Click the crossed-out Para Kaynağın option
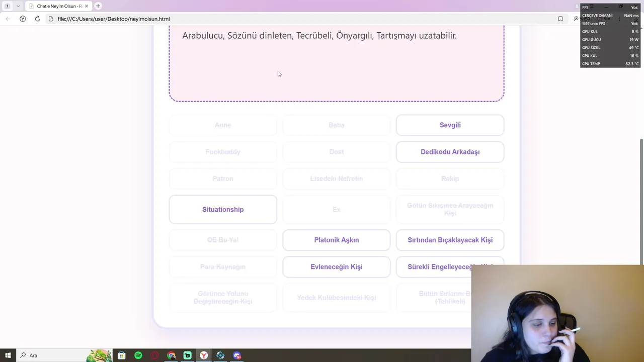 pyautogui.click(x=223, y=267)
